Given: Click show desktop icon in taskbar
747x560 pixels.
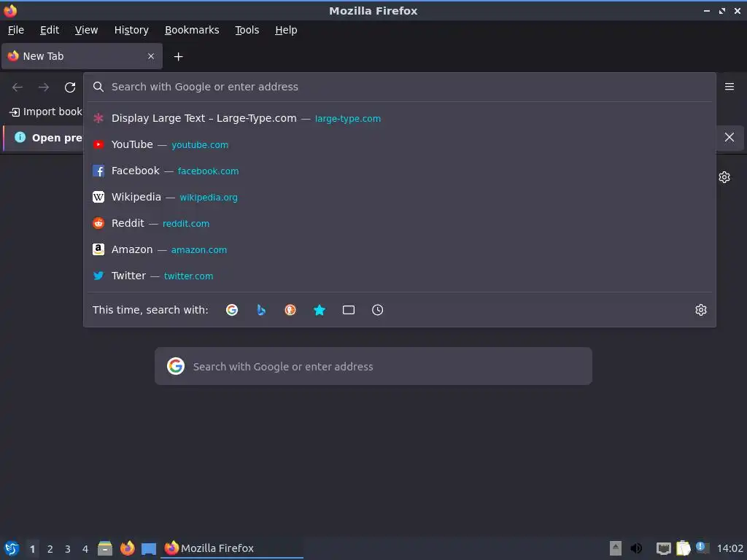Looking at the screenshot, I should click(x=149, y=549).
